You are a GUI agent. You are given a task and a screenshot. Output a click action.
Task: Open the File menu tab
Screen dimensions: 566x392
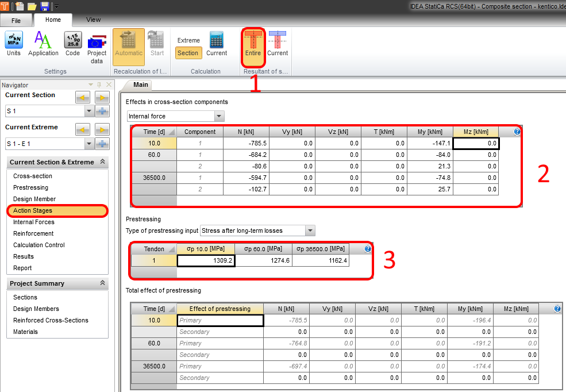point(16,21)
